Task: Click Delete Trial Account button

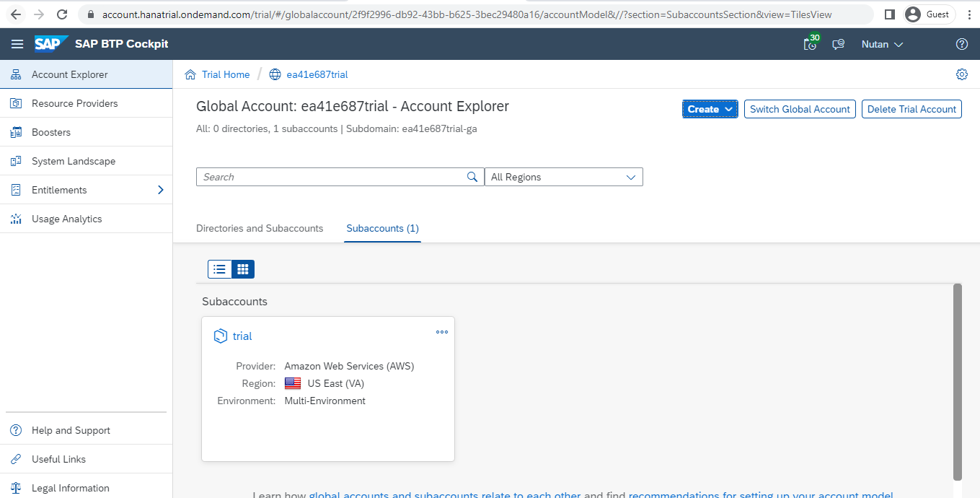Action: tap(911, 109)
